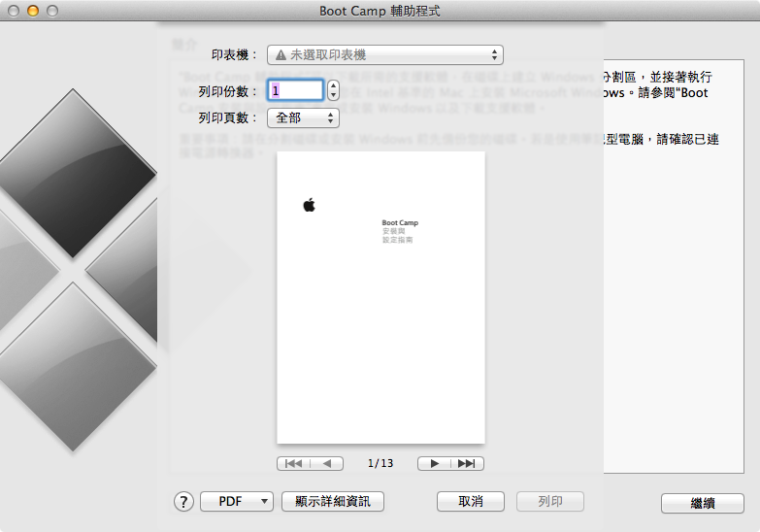Screen dimensions: 760x532
Task: Decrease the number of print copies
Action: 333,95
